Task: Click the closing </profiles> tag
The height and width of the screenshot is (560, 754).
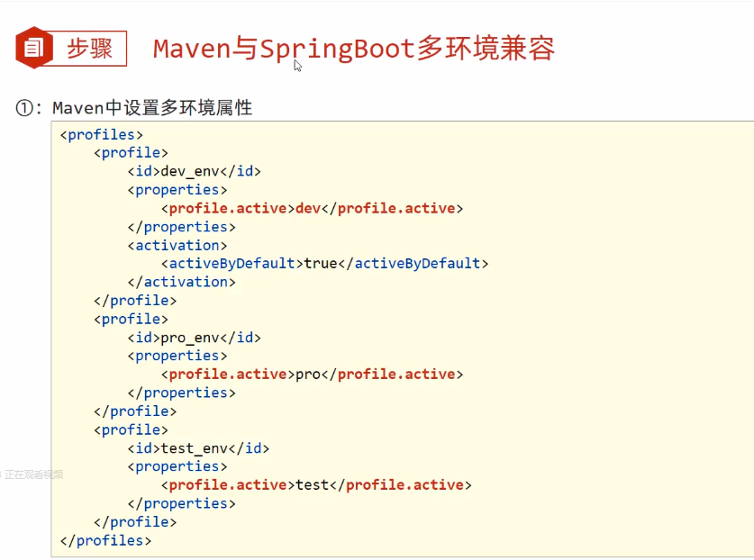Action: point(105,540)
